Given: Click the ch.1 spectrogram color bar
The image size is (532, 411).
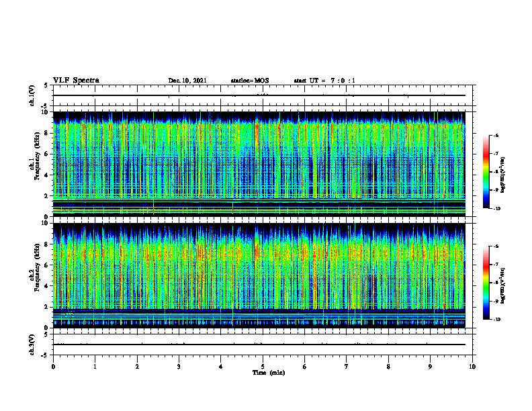Looking at the screenshot, I should coord(486,172).
